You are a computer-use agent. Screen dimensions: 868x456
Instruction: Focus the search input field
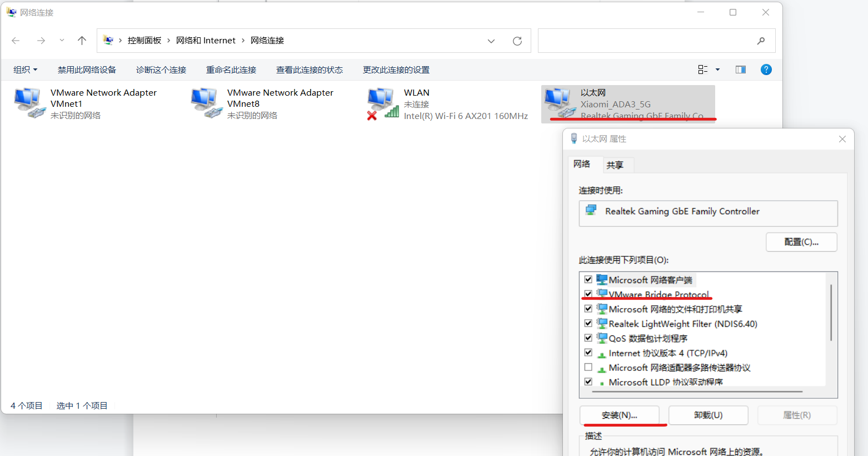[645, 41]
